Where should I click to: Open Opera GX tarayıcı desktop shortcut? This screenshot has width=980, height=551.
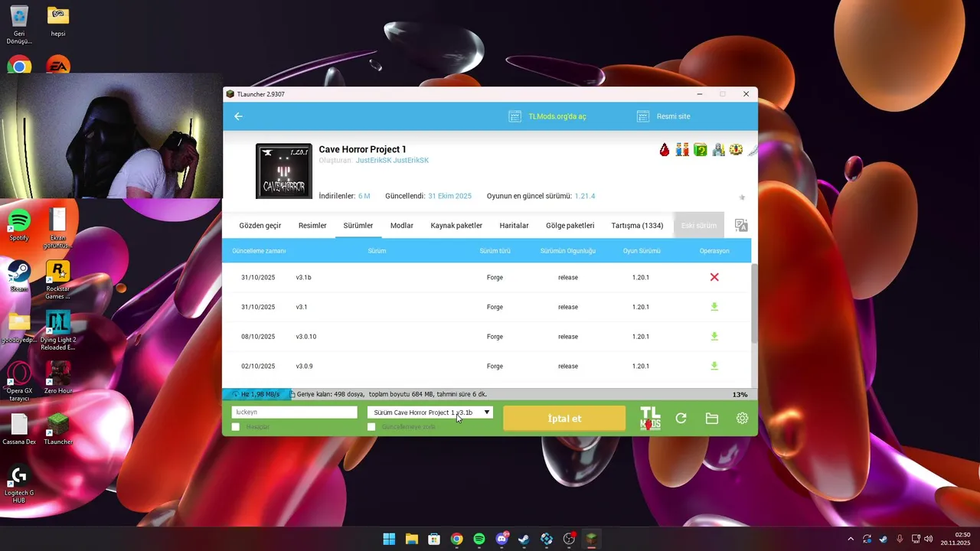[19, 381]
